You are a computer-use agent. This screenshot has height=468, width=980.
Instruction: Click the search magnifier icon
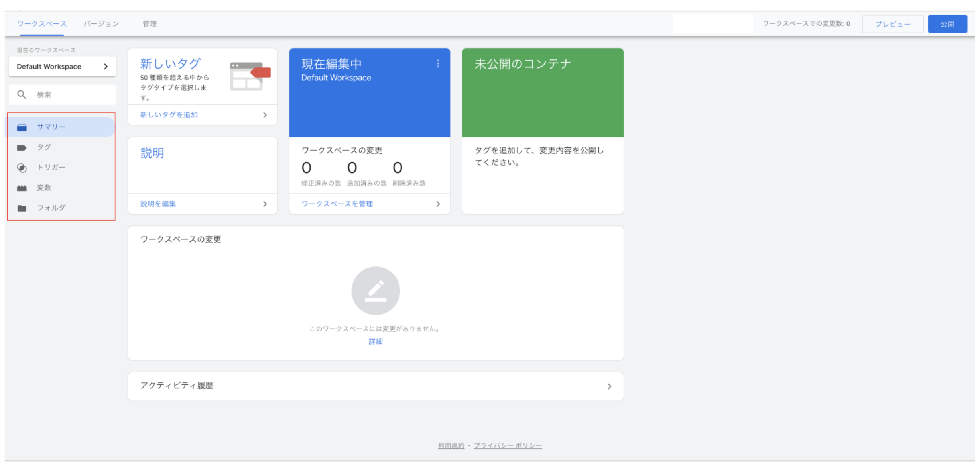coord(22,94)
